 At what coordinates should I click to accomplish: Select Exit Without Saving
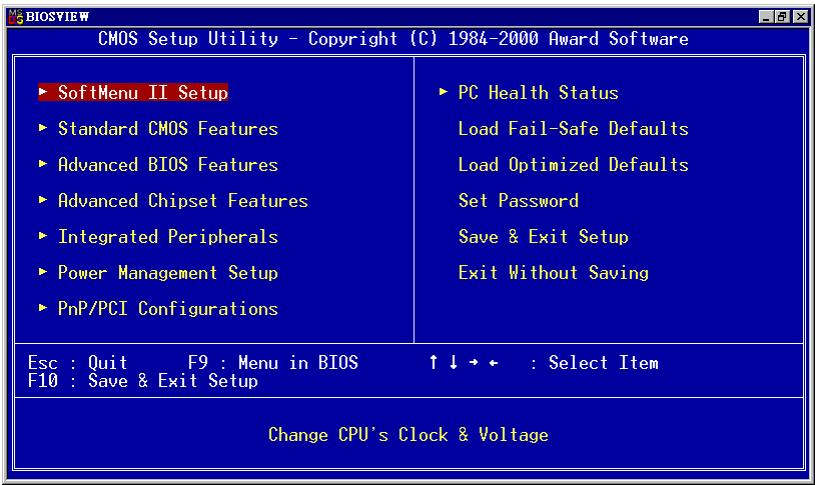553,272
